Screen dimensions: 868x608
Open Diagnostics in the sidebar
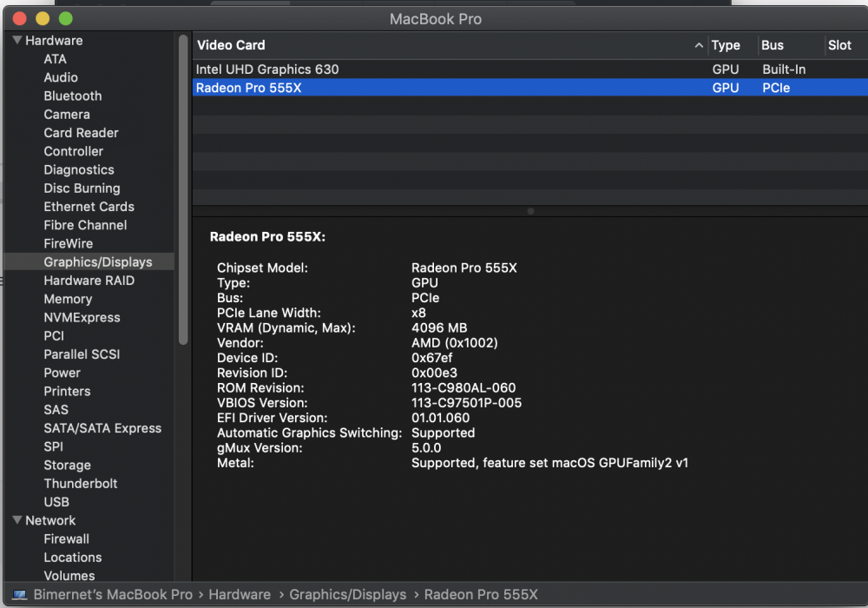tap(79, 169)
